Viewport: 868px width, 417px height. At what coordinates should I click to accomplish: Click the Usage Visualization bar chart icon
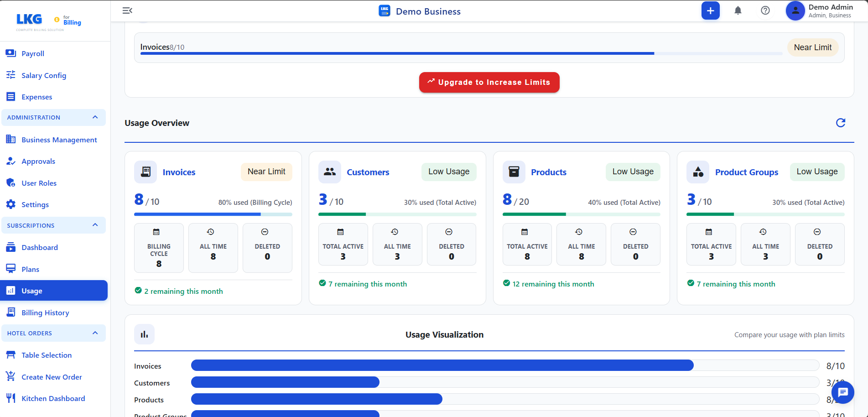(x=145, y=334)
